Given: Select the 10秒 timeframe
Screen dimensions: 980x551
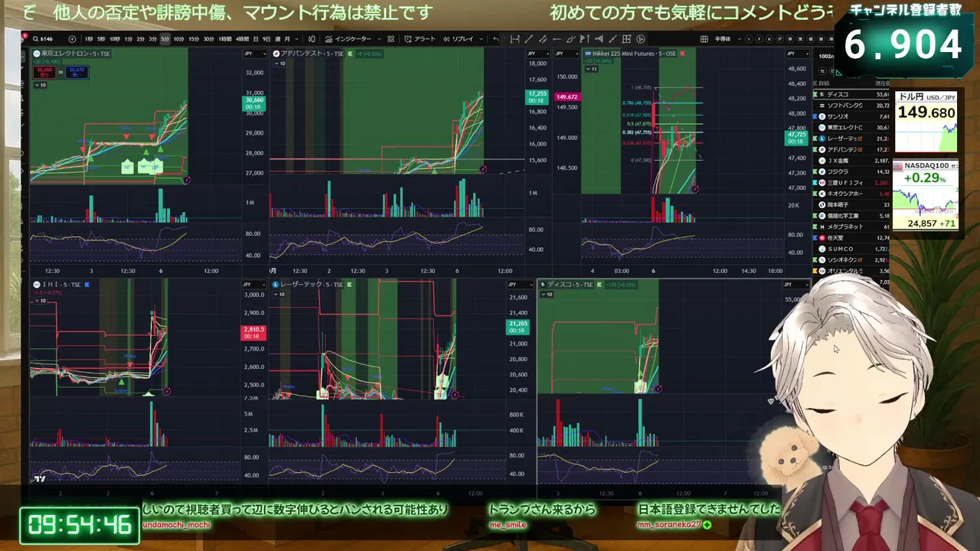Looking at the screenshot, I should tap(115, 39).
